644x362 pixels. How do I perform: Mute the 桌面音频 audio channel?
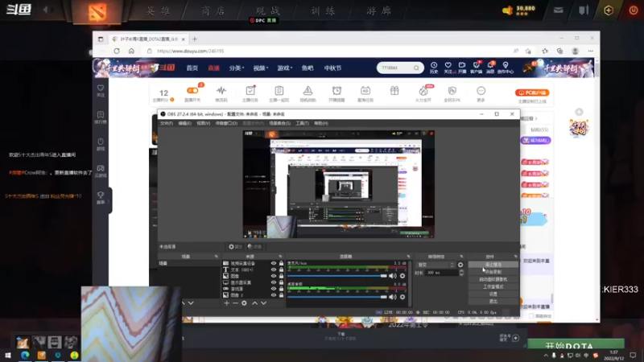393,297
